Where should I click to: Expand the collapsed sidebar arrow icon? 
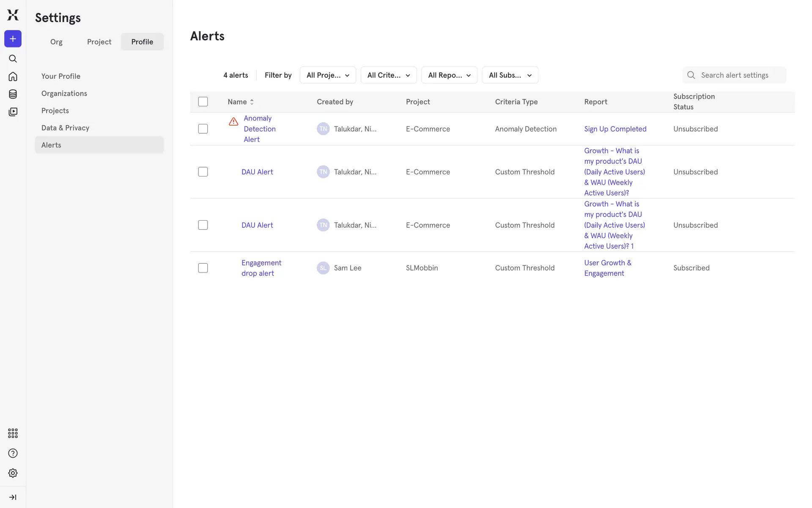point(13,497)
